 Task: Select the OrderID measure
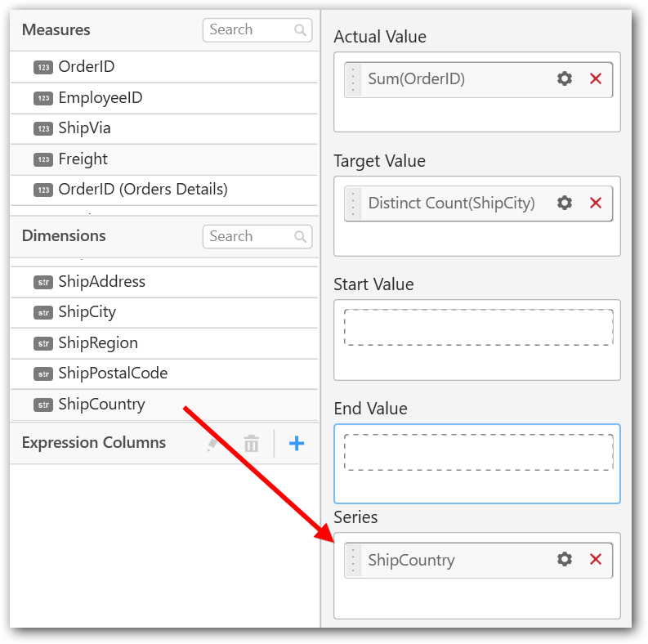[x=86, y=67]
